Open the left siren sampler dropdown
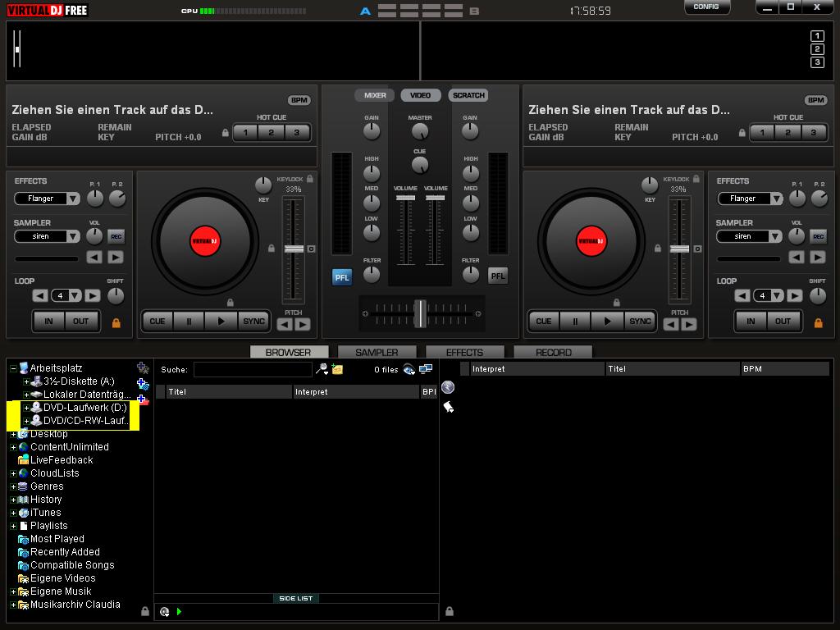 (73, 236)
